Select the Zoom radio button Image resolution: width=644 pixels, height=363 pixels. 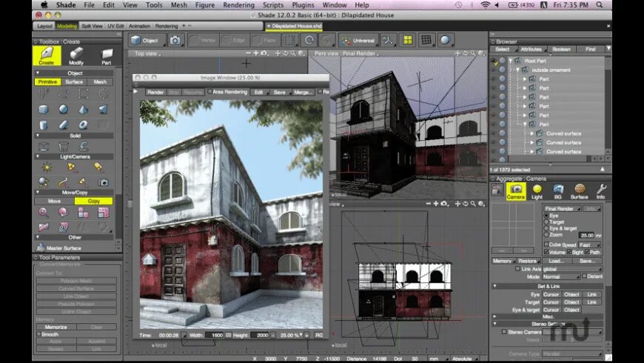pyautogui.click(x=546, y=235)
